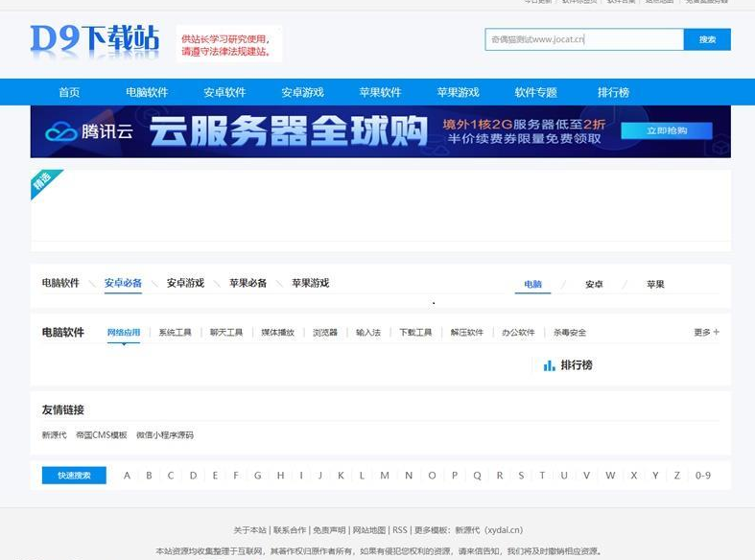Filter by letter M
This screenshot has height=560, width=755.
point(385,476)
